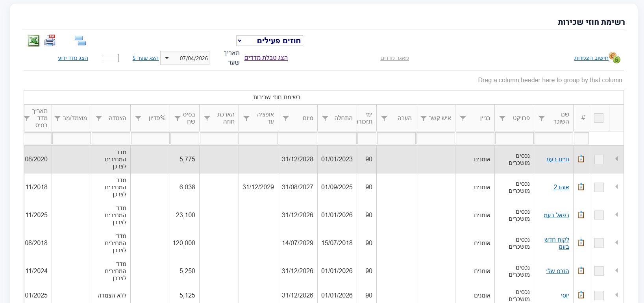Sort by the התחלה column header
The height and width of the screenshot is (303, 644).
coord(343,118)
